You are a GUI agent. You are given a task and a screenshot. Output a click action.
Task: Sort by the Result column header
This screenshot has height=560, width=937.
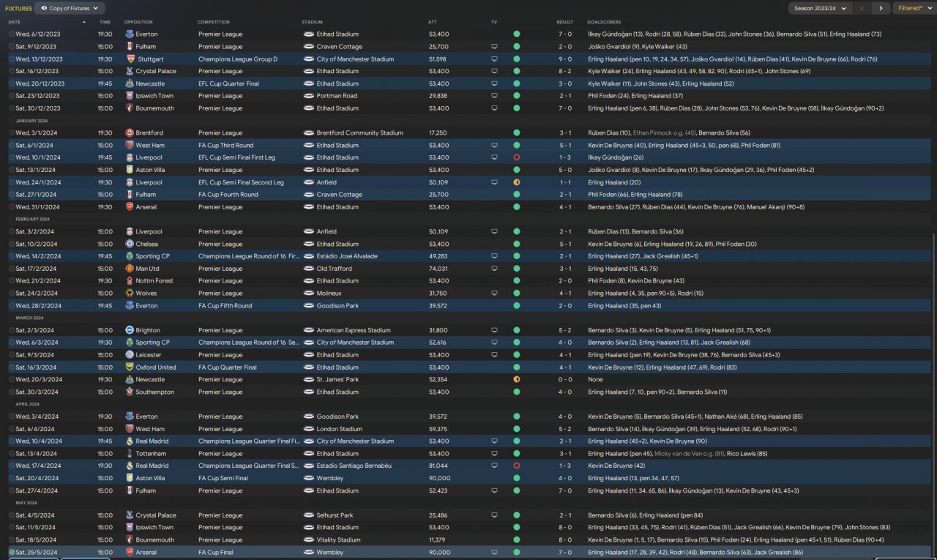pos(564,22)
